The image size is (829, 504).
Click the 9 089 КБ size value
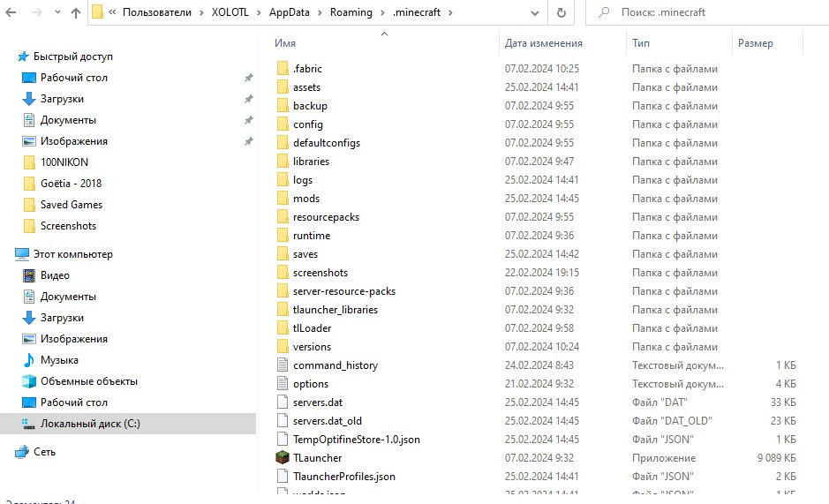pos(776,458)
